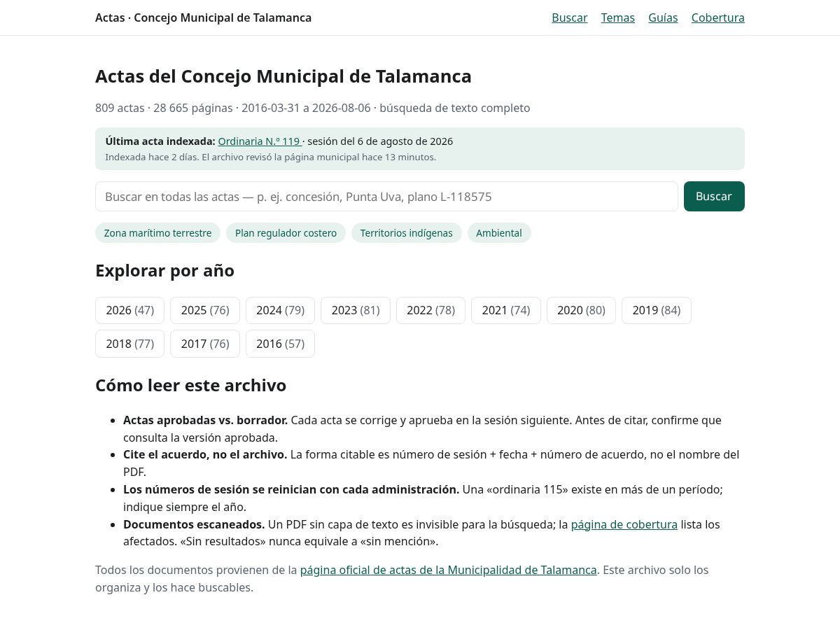
Task: Click the green Buscar search button
Action: (x=714, y=196)
